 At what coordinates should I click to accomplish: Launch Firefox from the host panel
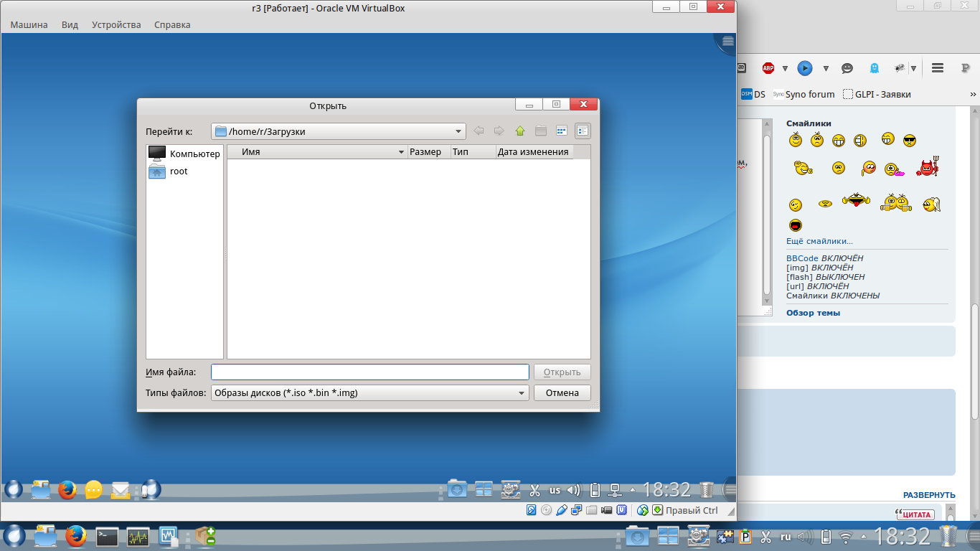pos(75,537)
